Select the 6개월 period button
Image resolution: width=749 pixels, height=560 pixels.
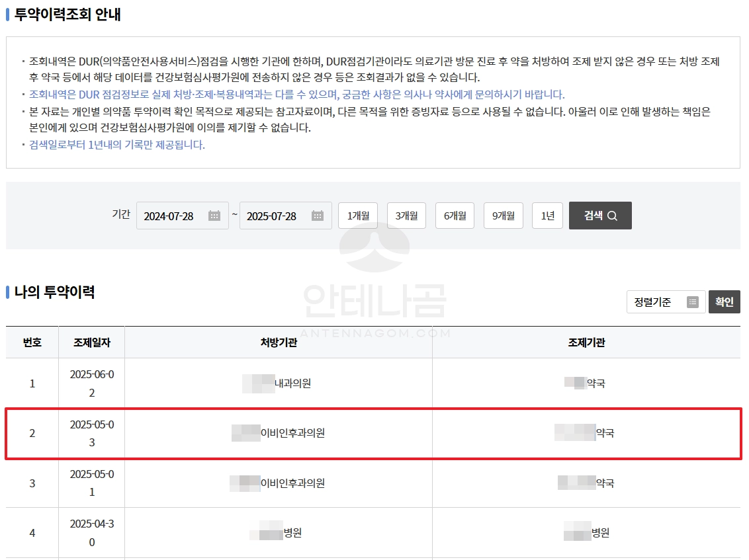[455, 216]
